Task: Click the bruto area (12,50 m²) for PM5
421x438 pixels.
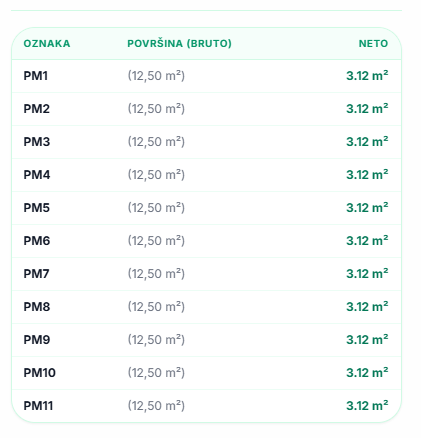Action: 156,208
